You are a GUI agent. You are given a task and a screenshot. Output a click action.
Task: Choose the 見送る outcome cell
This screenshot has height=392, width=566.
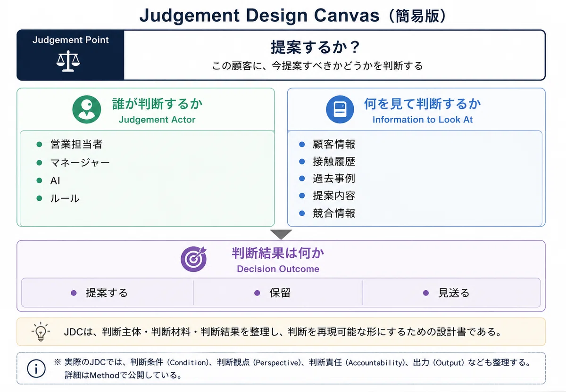coord(451,293)
